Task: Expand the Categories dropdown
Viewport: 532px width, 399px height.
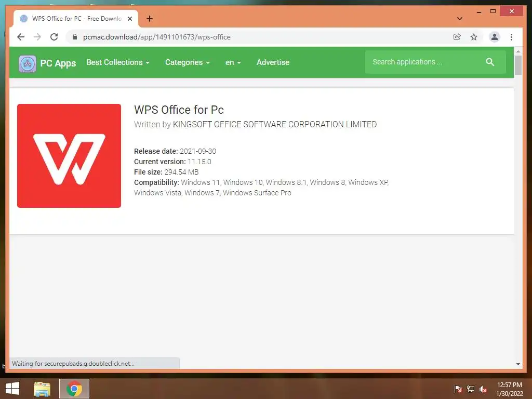Action: coord(187,62)
